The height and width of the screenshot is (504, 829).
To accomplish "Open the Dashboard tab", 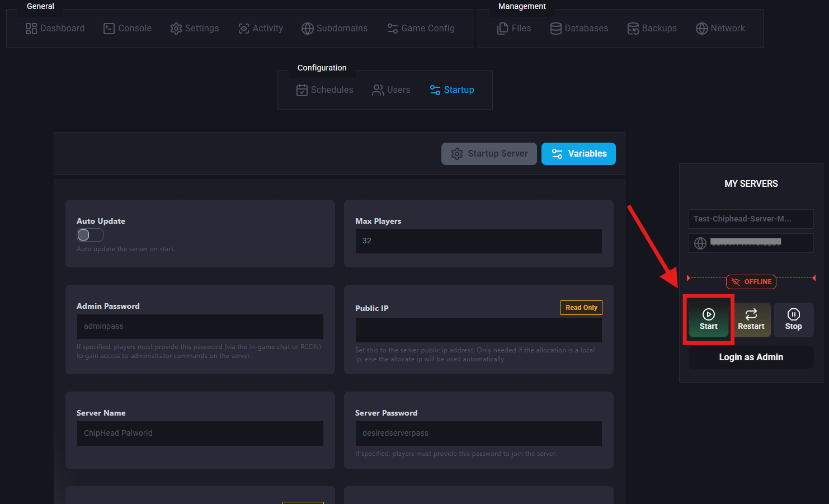I will tap(55, 29).
